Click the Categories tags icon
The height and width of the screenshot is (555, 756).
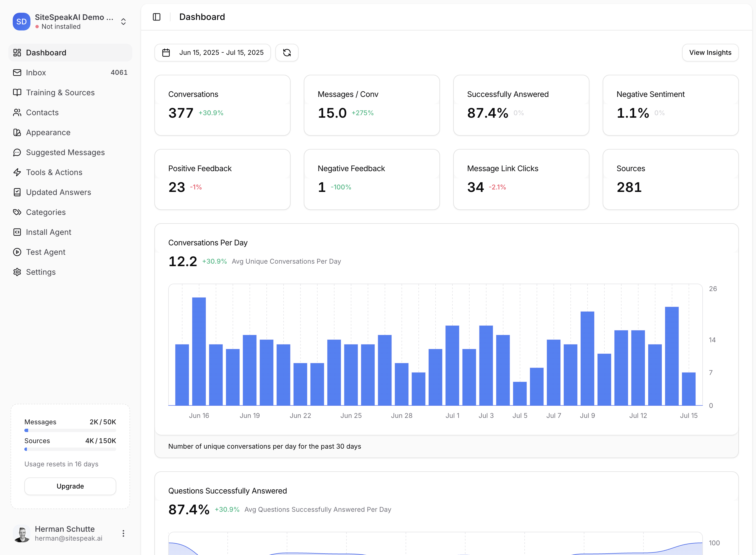click(17, 212)
